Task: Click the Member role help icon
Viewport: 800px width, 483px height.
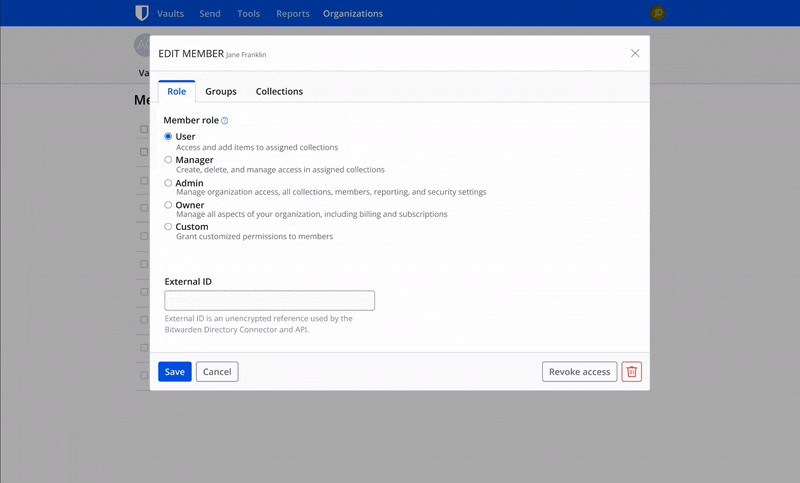Action: [225, 121]
